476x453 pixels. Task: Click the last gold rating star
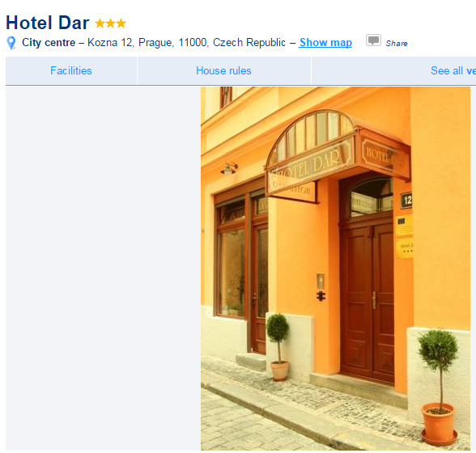(121, 23)
